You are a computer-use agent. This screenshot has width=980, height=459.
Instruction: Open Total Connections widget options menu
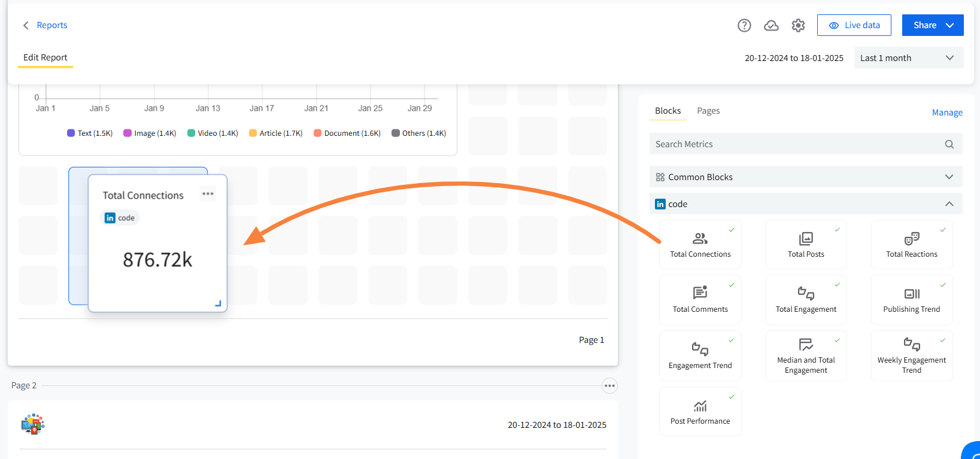[208, 194]
